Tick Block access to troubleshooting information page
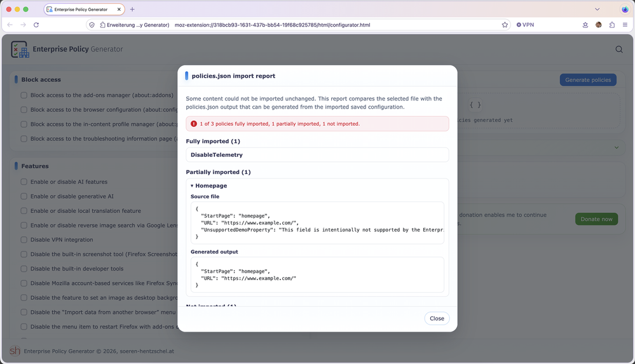 (x=24, y=139)
